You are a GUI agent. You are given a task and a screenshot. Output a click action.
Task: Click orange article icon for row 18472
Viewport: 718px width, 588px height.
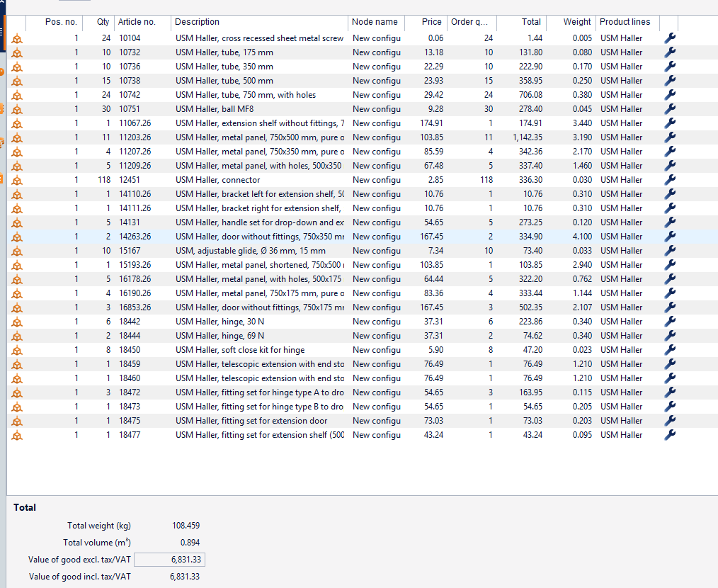coord(17,393)
